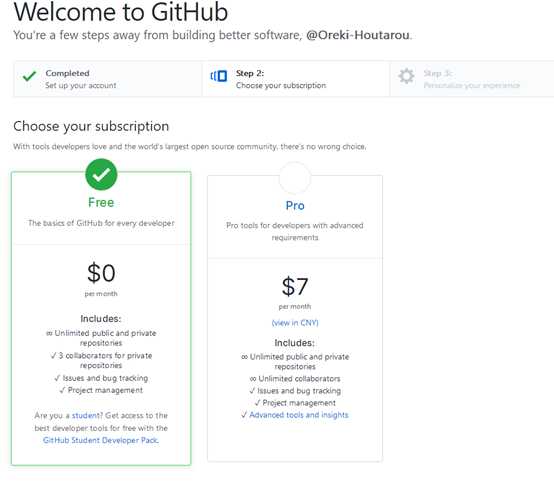Click the $0 per month price
The height and width of the screenshot is (485, 554).
[x=101, y=279]
